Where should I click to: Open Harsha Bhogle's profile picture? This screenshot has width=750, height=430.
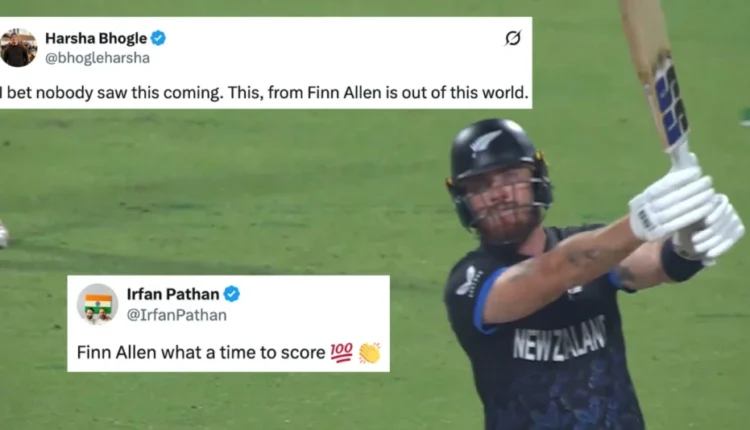19,48
